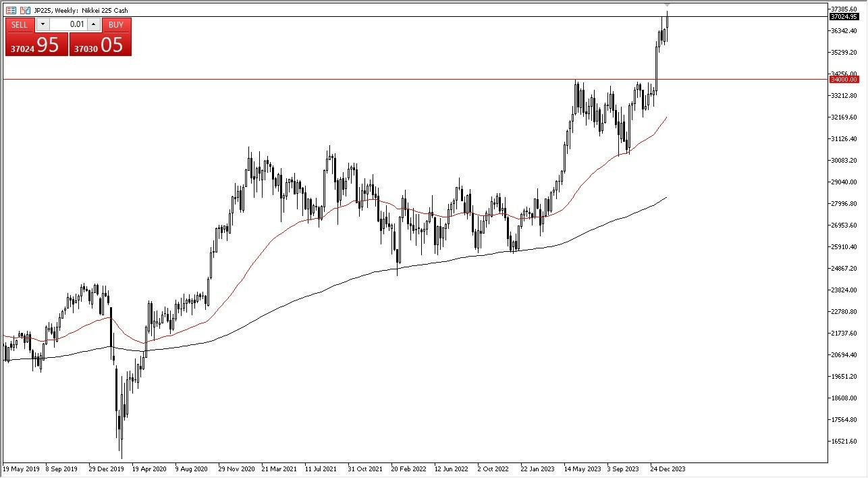Click the down arrow to decrease lot size
868x478 pixels.
43,24
